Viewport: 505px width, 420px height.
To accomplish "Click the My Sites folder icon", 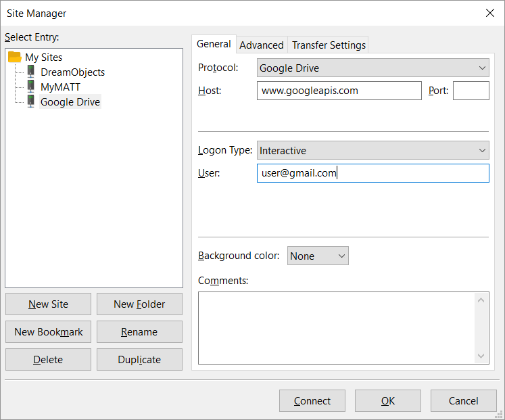I will coord(15,57).
